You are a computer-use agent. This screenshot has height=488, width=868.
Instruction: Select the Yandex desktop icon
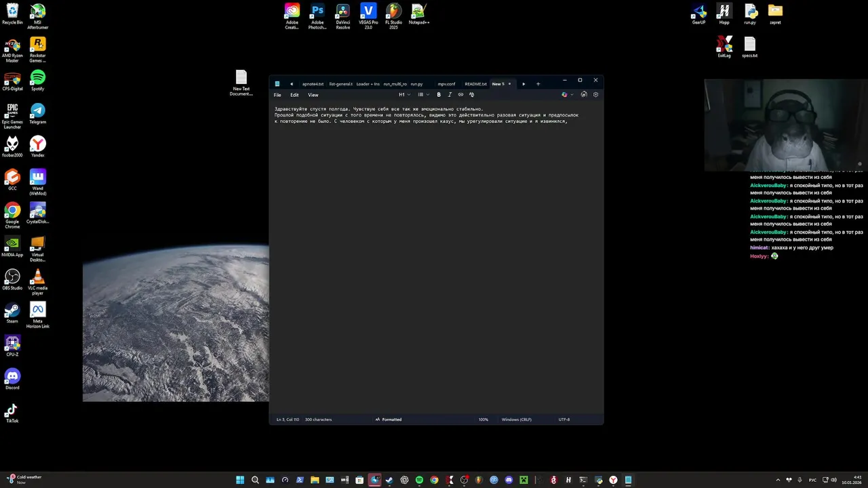click(38, 147)
